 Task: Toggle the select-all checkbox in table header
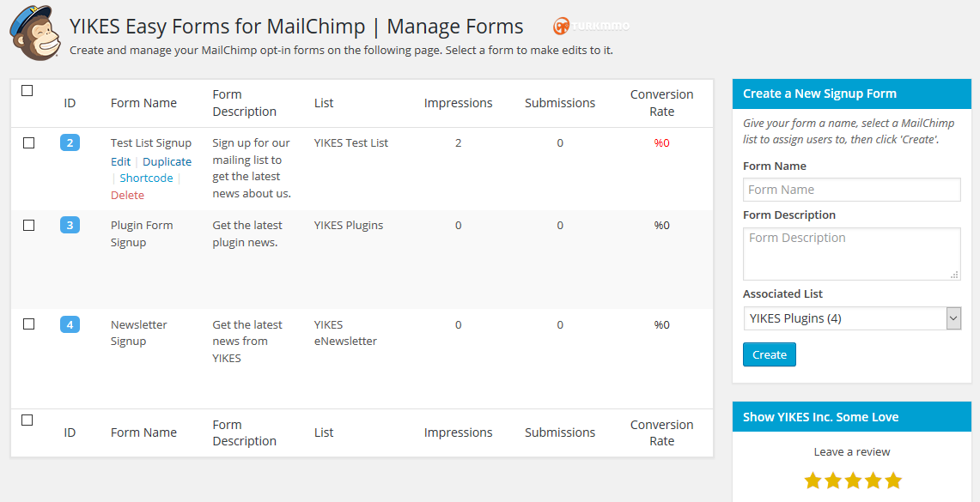coord(27,91)
